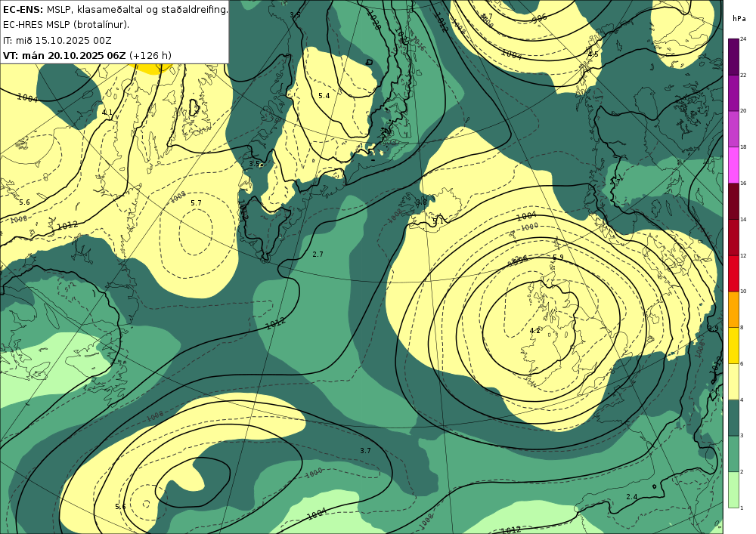Click the colorbar tick label 24
756x534 pixels.
click(x=743, y=39)
